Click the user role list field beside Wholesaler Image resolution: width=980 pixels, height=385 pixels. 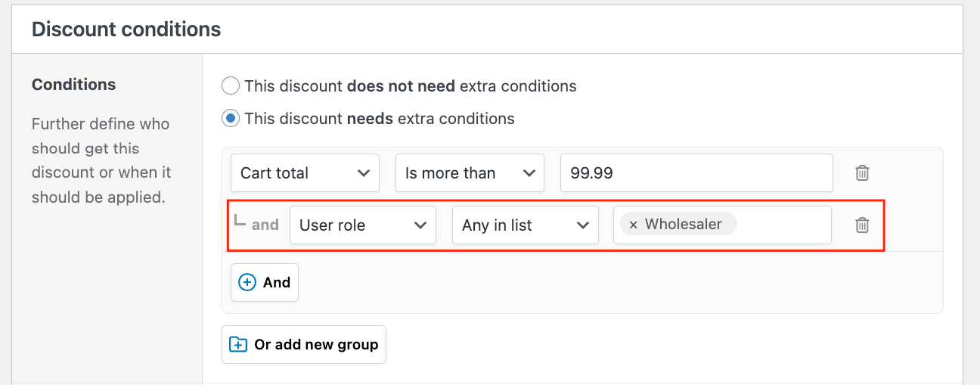click(783, 225)
